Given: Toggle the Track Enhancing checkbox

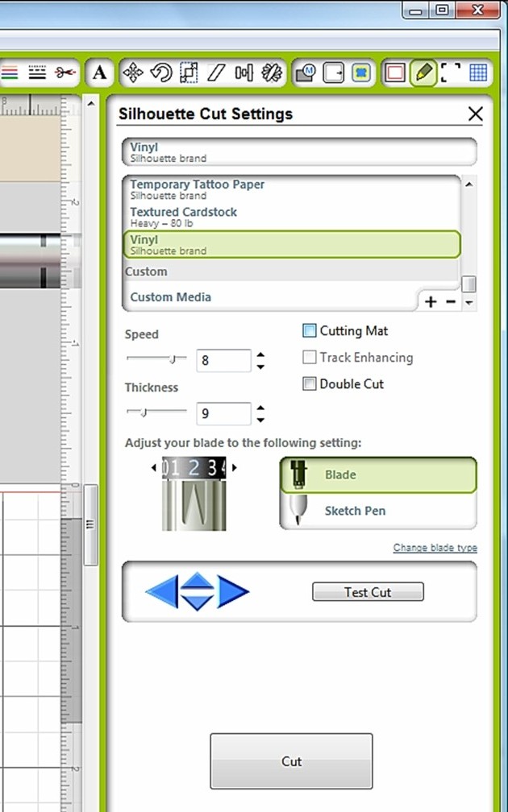Looking at the screenshot, I should click(x=309, y=358).
